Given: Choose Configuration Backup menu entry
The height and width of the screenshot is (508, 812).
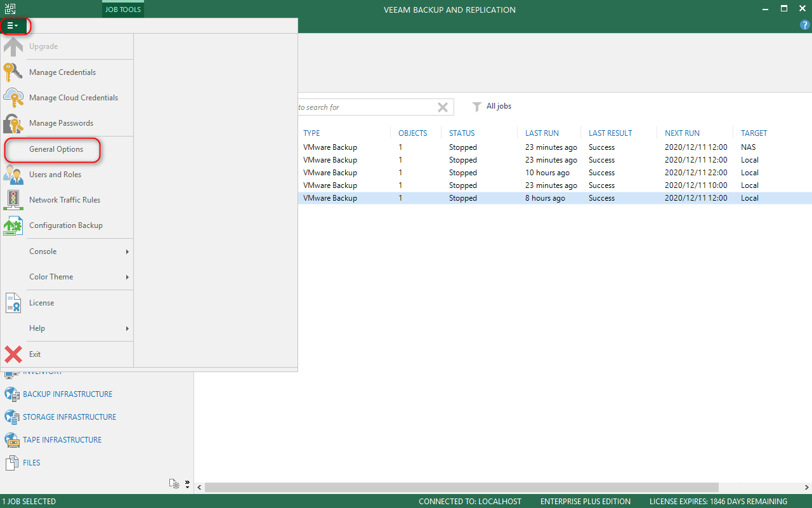Looking at the screenshot, I should 66,225.
